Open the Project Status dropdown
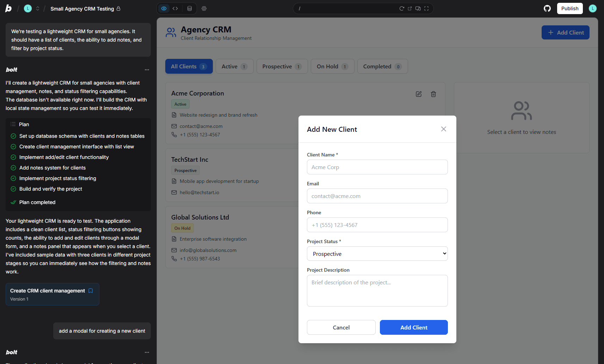This screenshot has width=604, height=364. coord(377,253)
